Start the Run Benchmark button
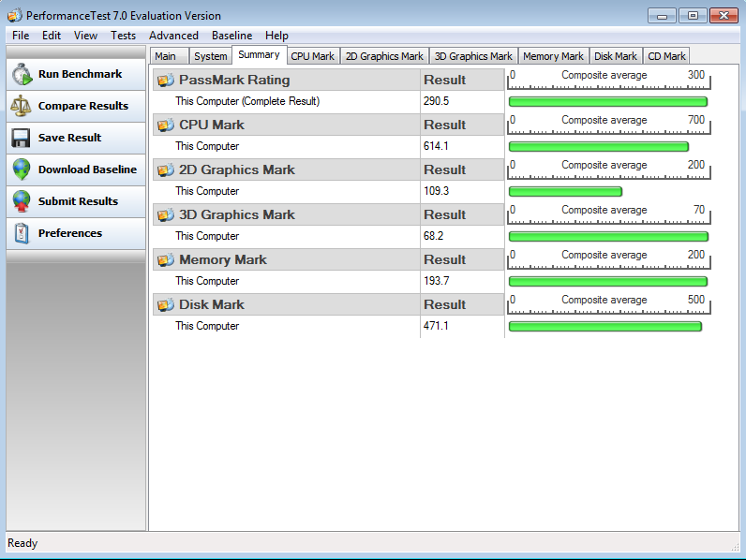746x560 pixels. (76, 75)
